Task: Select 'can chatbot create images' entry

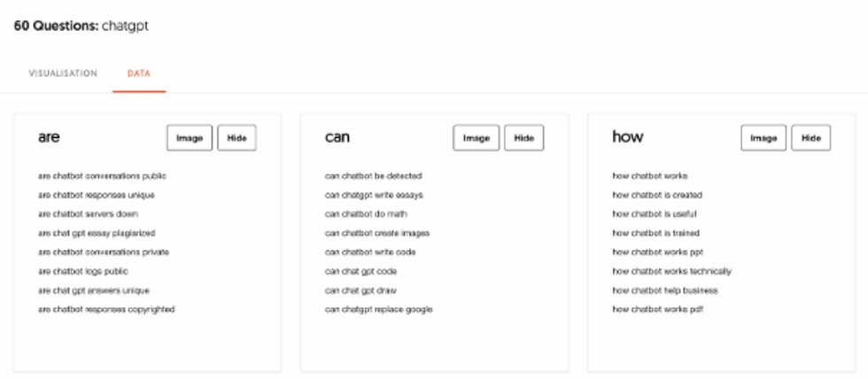Action: coord(377,233)
